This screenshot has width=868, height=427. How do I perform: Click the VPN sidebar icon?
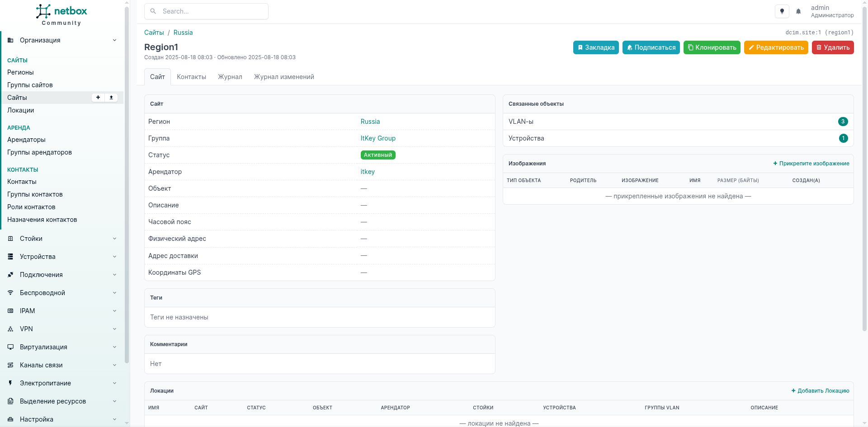(10, 329)
